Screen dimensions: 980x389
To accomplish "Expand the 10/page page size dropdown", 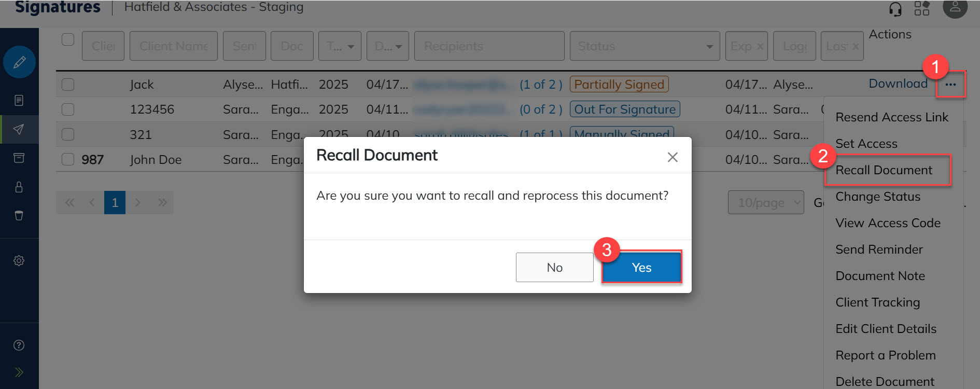I will point(765,203).
